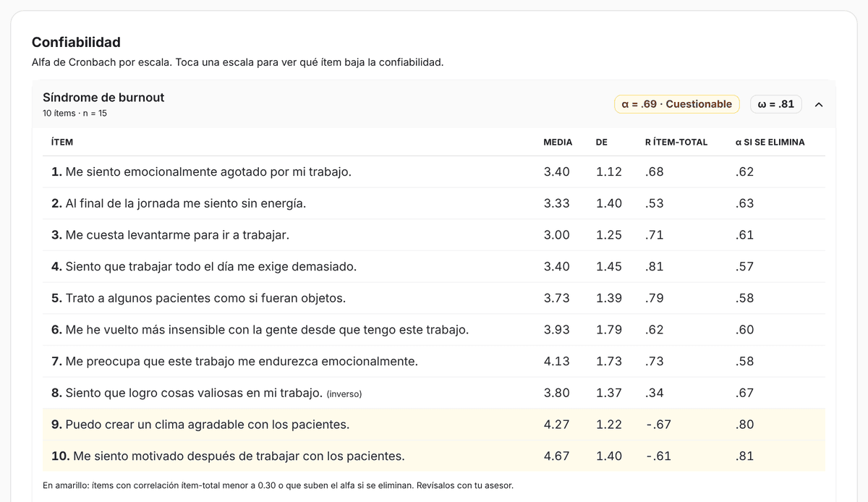Select the Síndrome de burnout scale title

103,98
